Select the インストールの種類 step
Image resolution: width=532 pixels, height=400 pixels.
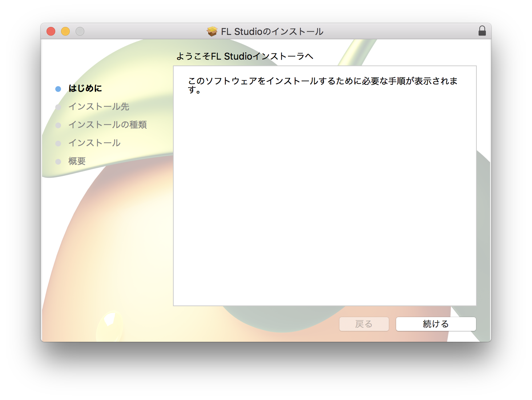(x=108, y=125)
